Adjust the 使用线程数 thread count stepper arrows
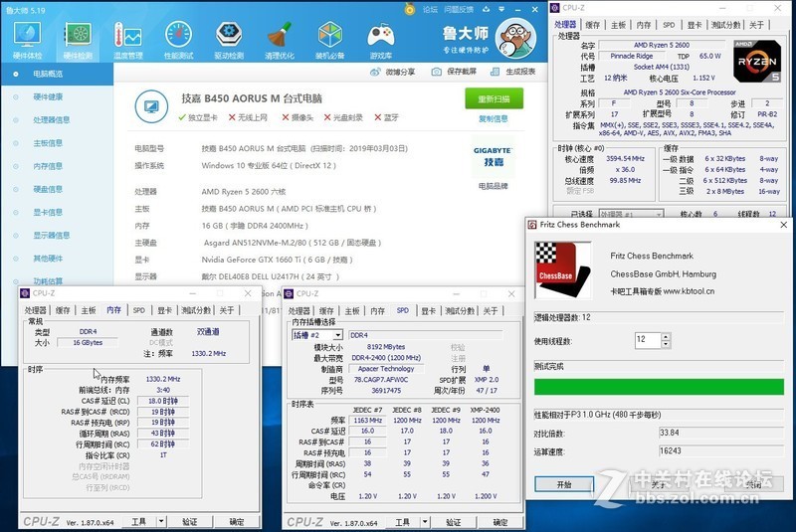 pos(666,340)
